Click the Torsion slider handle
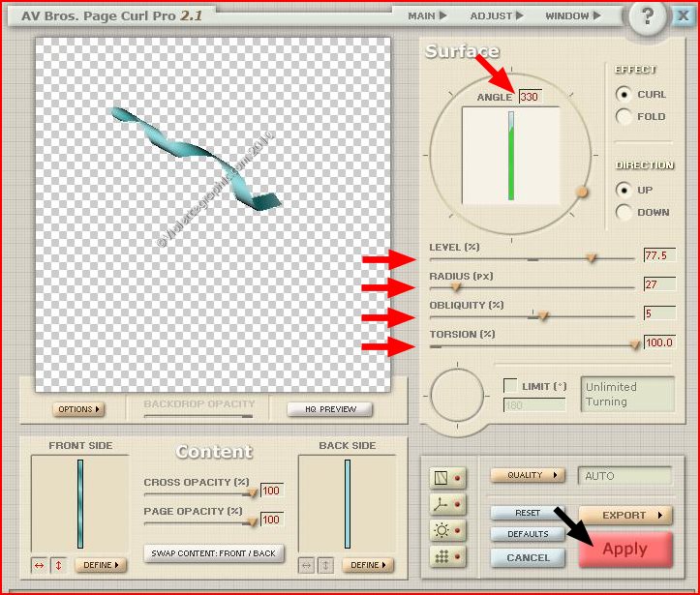 635,344
